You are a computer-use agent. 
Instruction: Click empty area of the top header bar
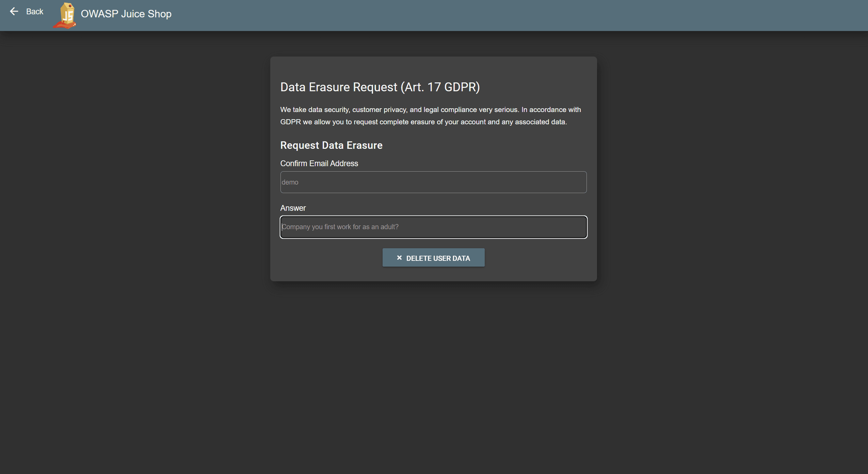[x=511, y=15]
